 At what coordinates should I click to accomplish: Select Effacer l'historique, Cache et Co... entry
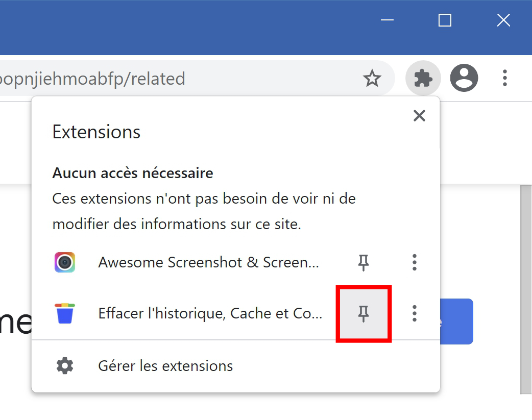click(210, 313)
